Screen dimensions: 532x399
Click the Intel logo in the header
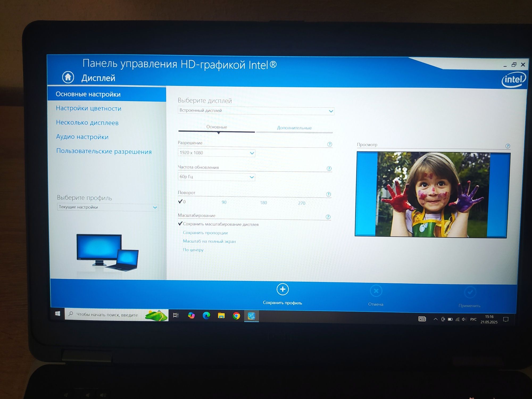514,80
